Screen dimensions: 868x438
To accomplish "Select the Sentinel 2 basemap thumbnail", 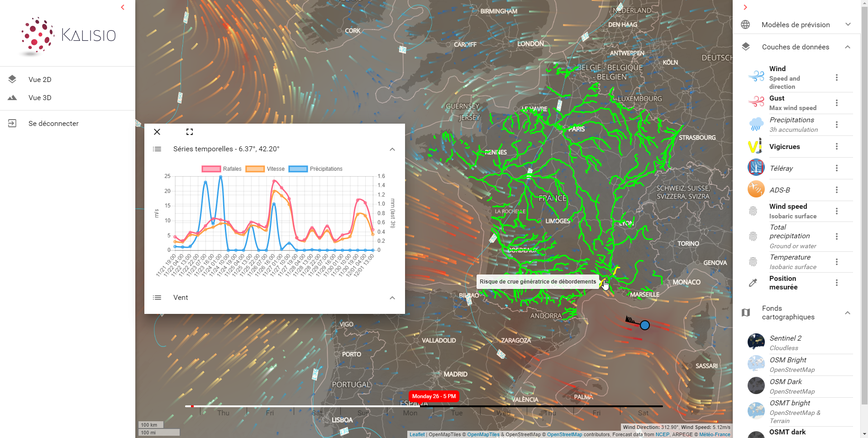I will pos(756,342).
